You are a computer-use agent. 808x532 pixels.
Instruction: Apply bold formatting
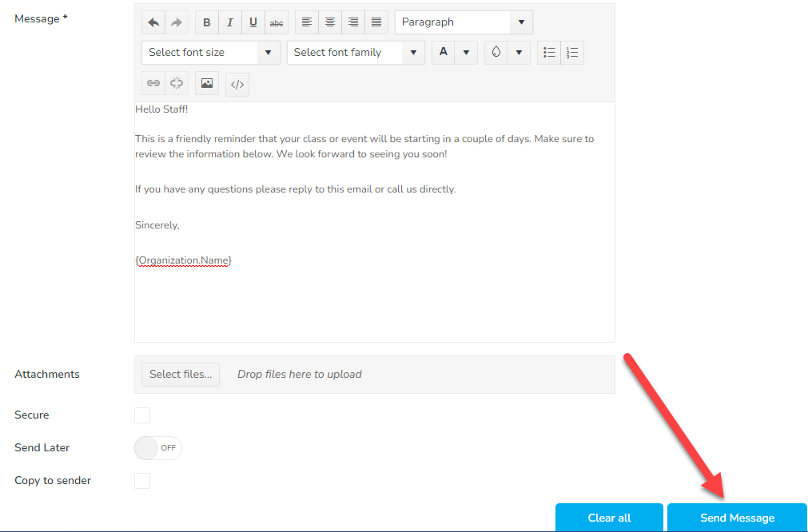click(207, 22)
